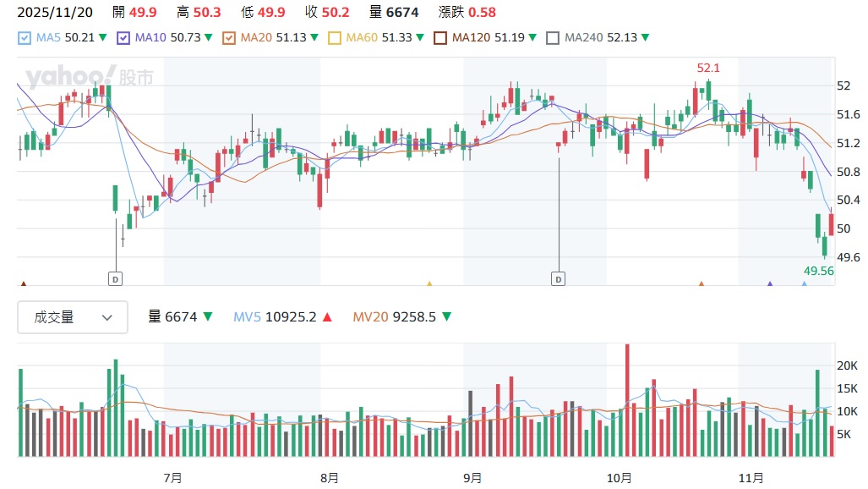Click the D dividend marker in late September
868x489 pixels.
tap(558, 278)
